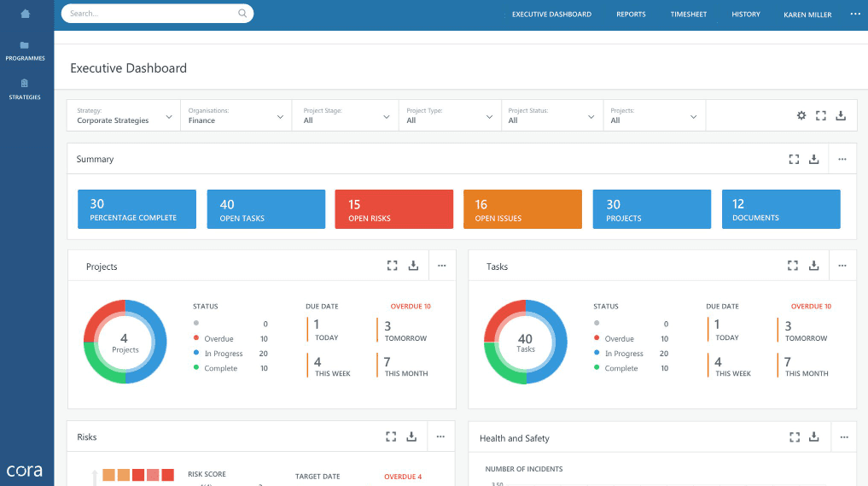The image size is (868, 486).
Task: Open the Project Type dropdown
Action: 450,116
